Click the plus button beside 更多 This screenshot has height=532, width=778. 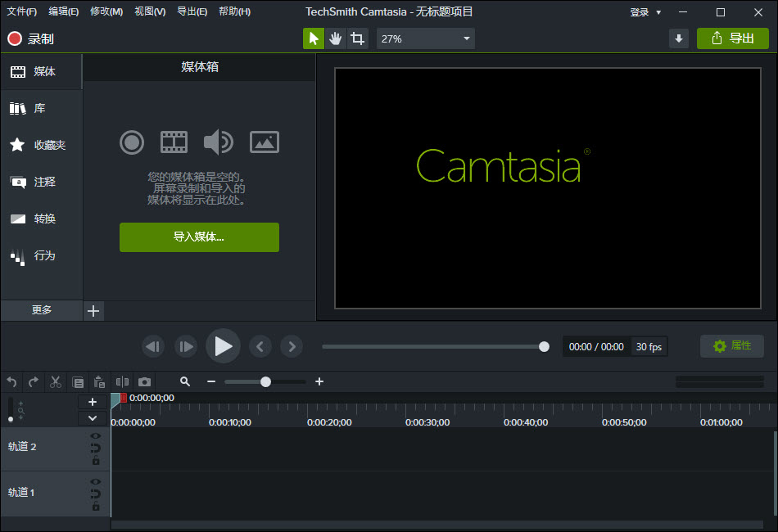coord(93,311)
